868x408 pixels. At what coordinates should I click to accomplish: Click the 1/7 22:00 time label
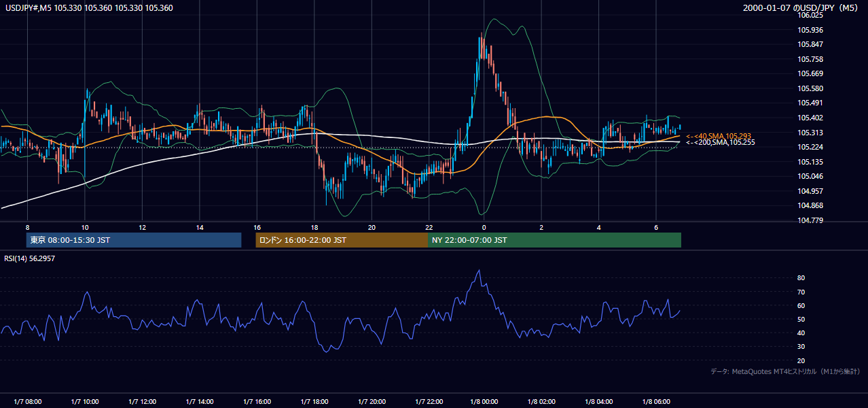coord(428,402)
